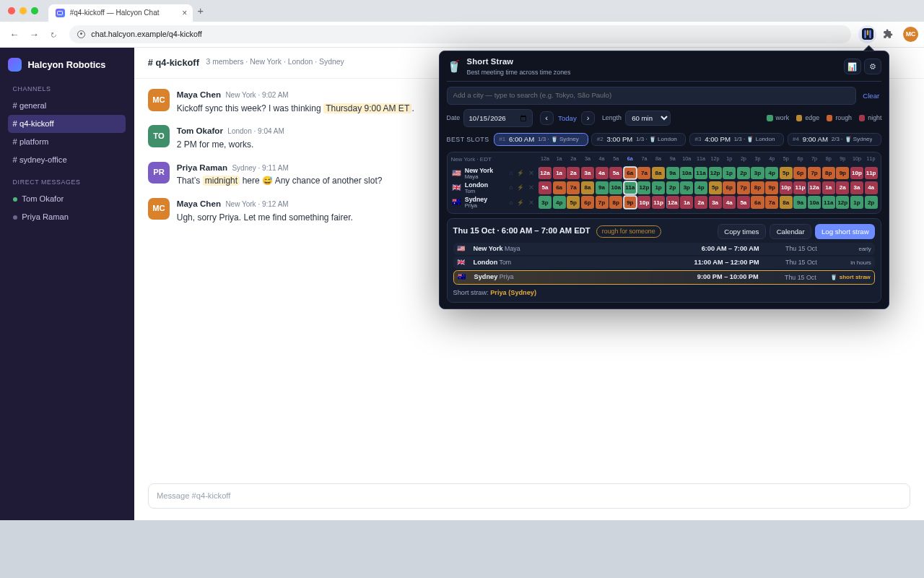Focus the Add a city search field

click(651, 96)
